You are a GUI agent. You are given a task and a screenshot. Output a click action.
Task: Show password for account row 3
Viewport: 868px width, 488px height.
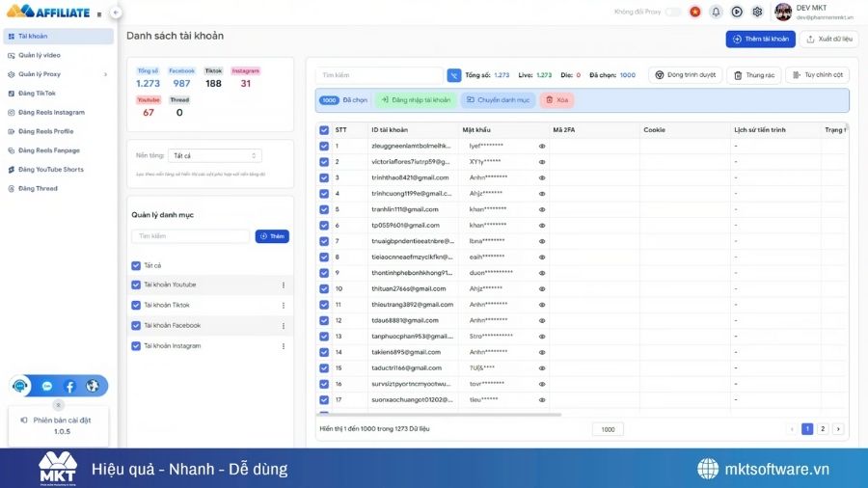tap(542, 177)
